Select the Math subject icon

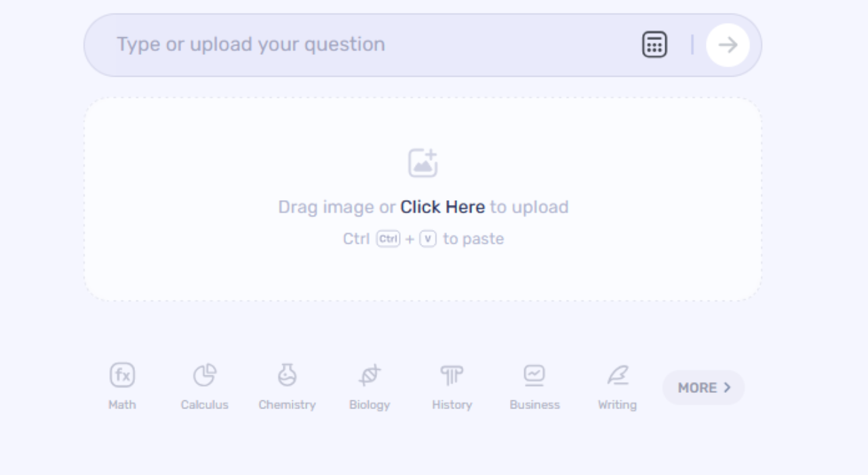pyautogui.click(x=122, y=375)
